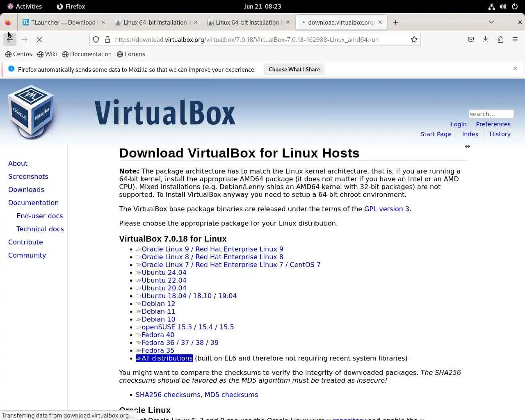The width and height of the screenshot is (525, 420).
Task: Open Downloads in the sidebar
Action: click(26, 189)
